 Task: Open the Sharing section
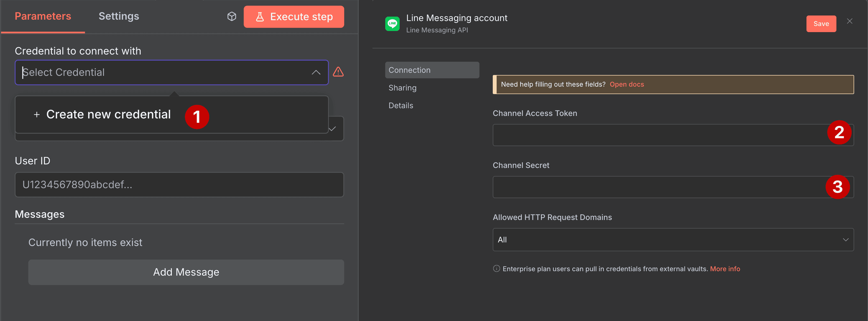[x=402, y=87]
